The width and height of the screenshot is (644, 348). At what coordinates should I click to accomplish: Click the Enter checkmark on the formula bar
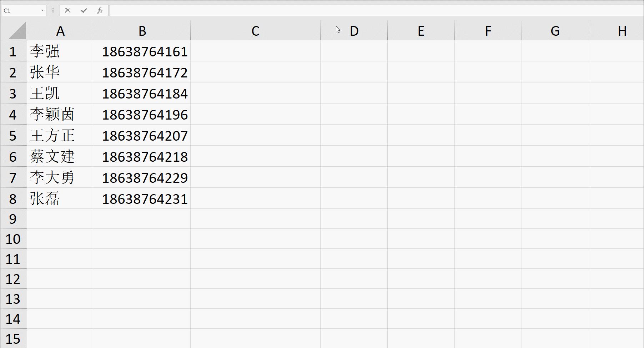(x=83, y=10)
